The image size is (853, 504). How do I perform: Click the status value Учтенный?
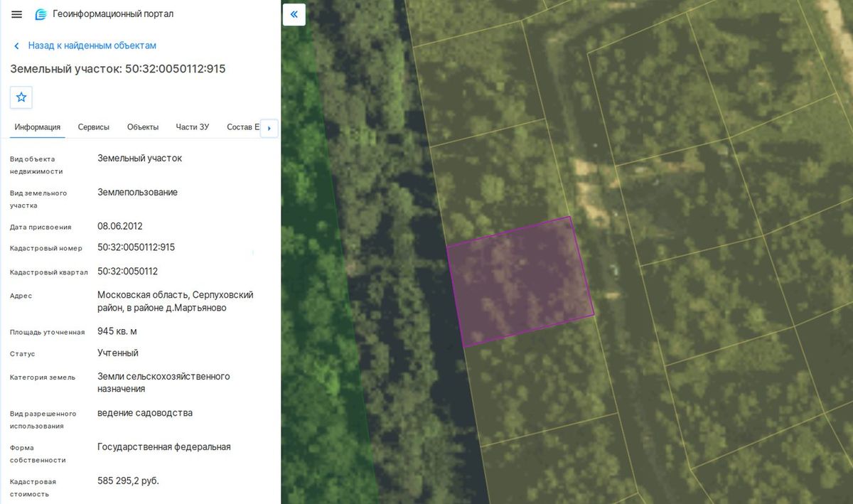pos(118,353)
